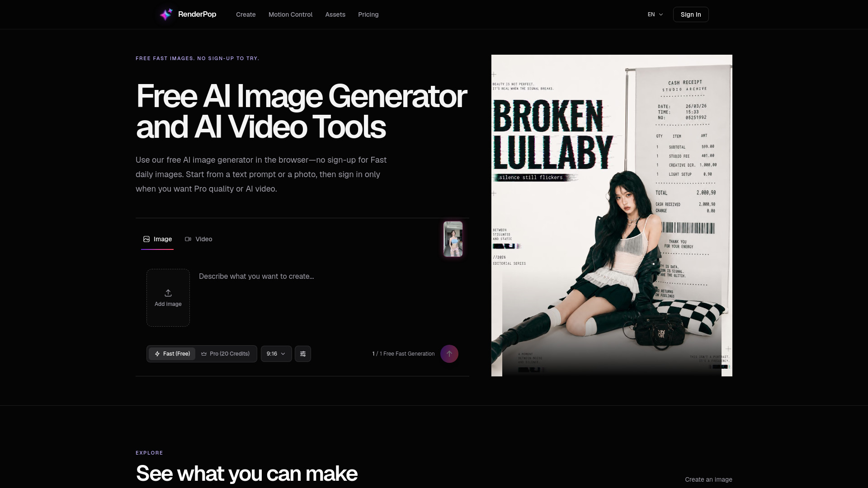The width and height of the screenshot is (868, 488).
Task: Switch to the Video tab
Action: [x=198, y=239]
